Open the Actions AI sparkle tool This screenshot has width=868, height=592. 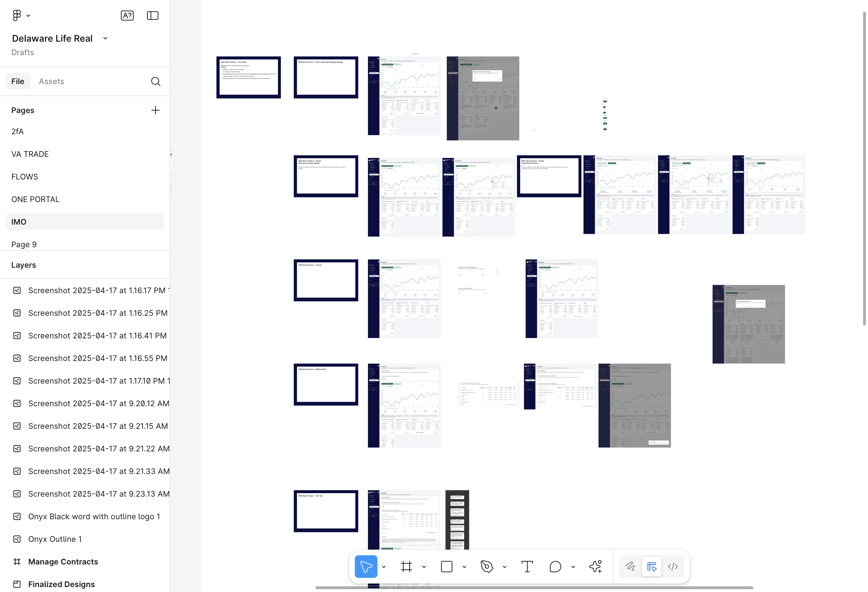(x=596, y=566)
